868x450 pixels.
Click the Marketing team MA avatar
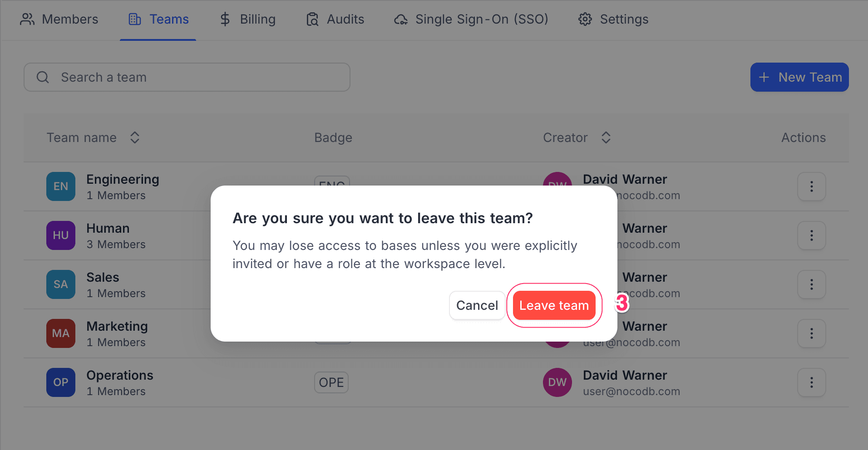pos(61,333)
